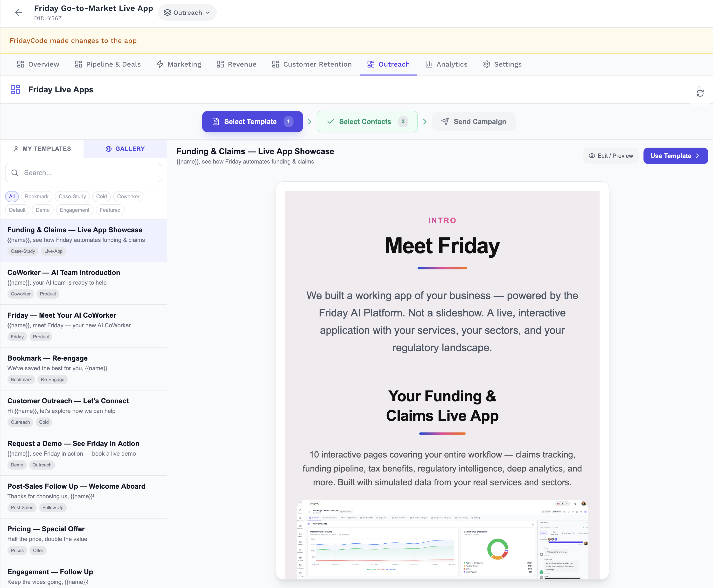The image size is (713, 588).
Task: Select Post-Sales Follow Up — Welcome Aboard template
Action: (x=83, y=497)
